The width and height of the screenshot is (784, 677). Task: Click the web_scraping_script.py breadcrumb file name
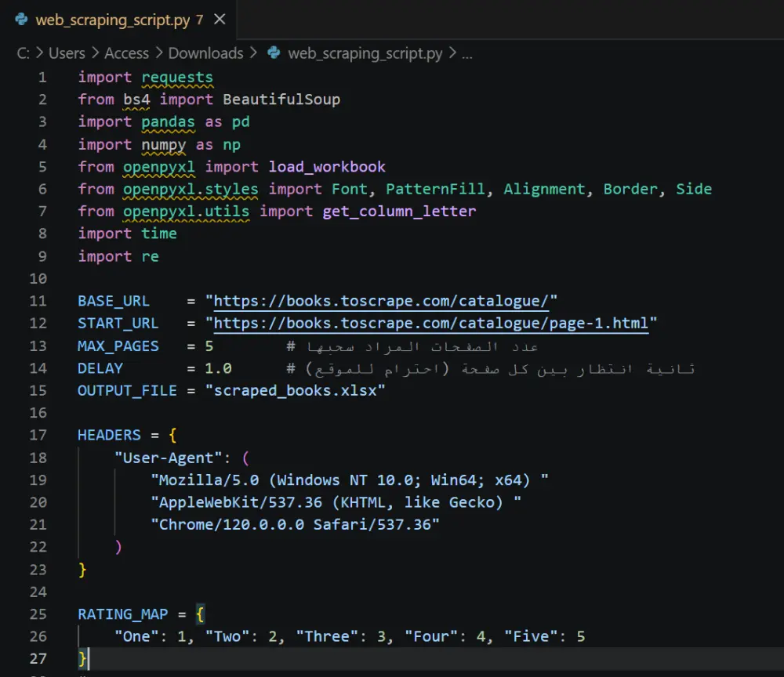[x=365, y=53]
